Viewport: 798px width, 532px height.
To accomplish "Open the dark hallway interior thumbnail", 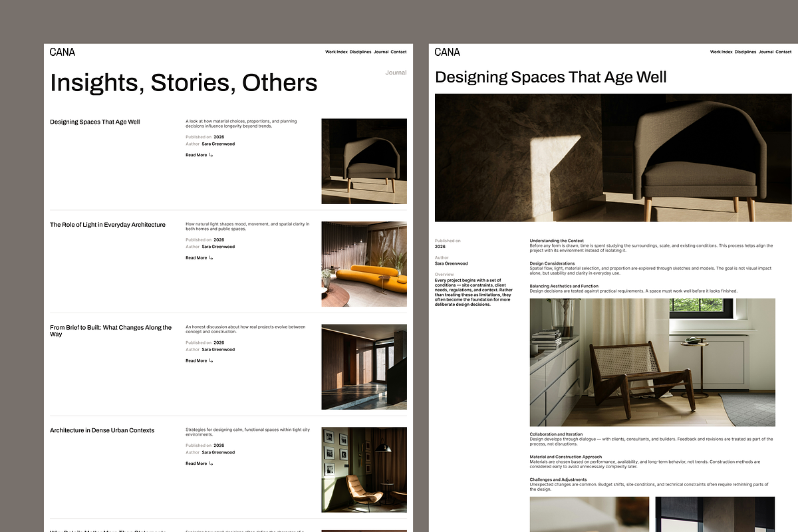I will (x=364, y=366).
